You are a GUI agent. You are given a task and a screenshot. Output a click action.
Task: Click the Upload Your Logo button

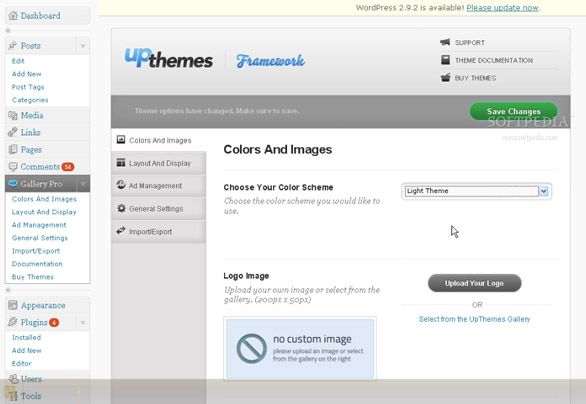click(x=474, y=283)
